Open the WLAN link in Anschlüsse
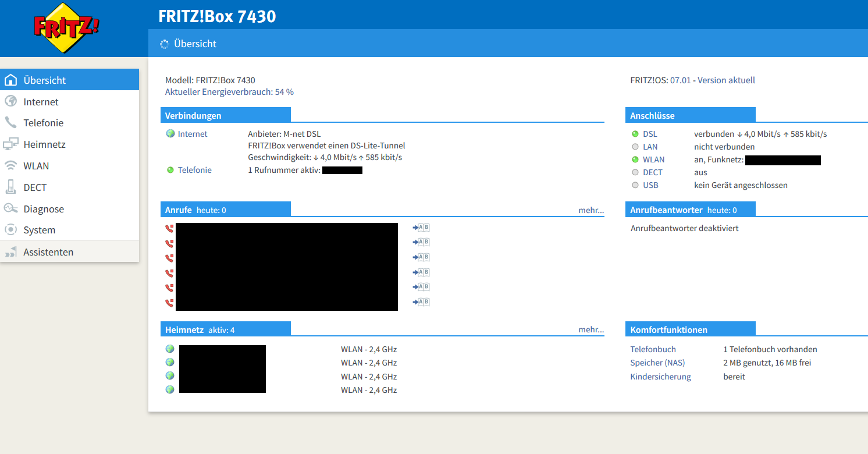This screenshot has width=868, height=454. coord(654,159)
